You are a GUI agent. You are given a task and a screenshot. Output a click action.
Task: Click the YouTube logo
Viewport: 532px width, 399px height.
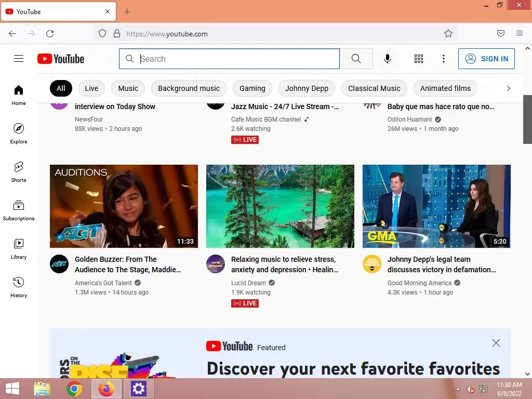61,59
